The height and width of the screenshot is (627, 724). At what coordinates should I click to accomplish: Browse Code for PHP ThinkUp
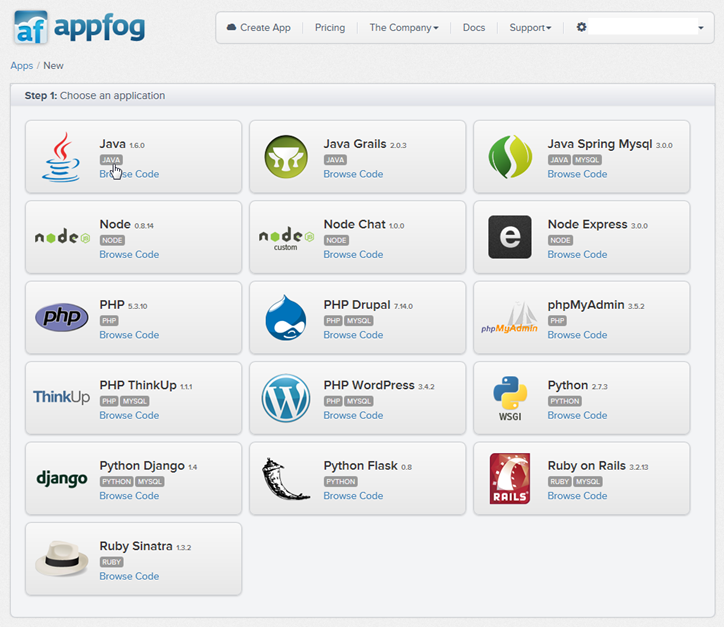[x=129, y=415]
